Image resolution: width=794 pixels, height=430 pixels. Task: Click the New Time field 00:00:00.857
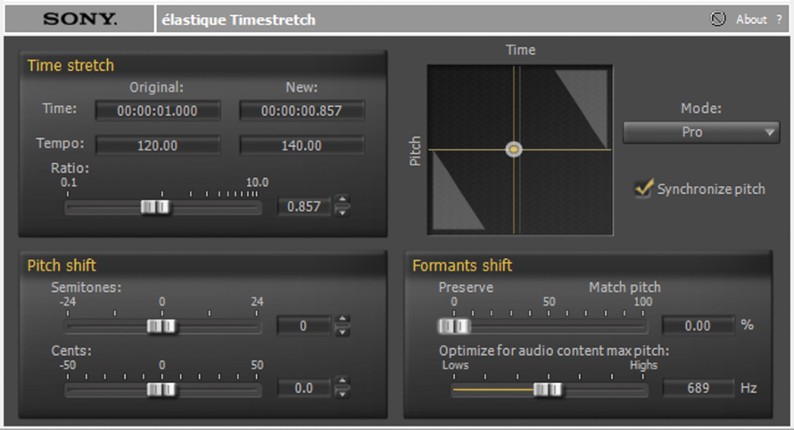click(x=302, y=111)
